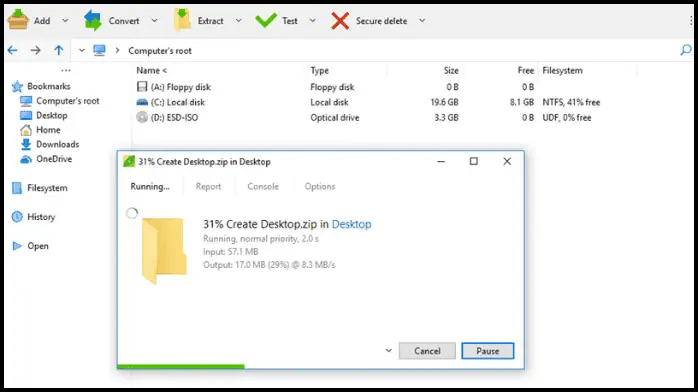The height and width of the screenshot is (392, 698).
Task: Click breadcrumb chevron before Computer's root
Action: point(117,50)
